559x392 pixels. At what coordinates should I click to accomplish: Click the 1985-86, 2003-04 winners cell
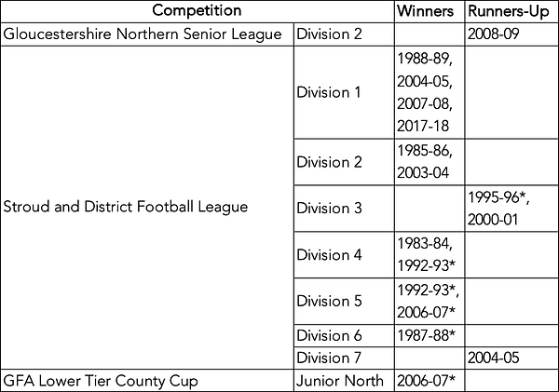[429, 162]
